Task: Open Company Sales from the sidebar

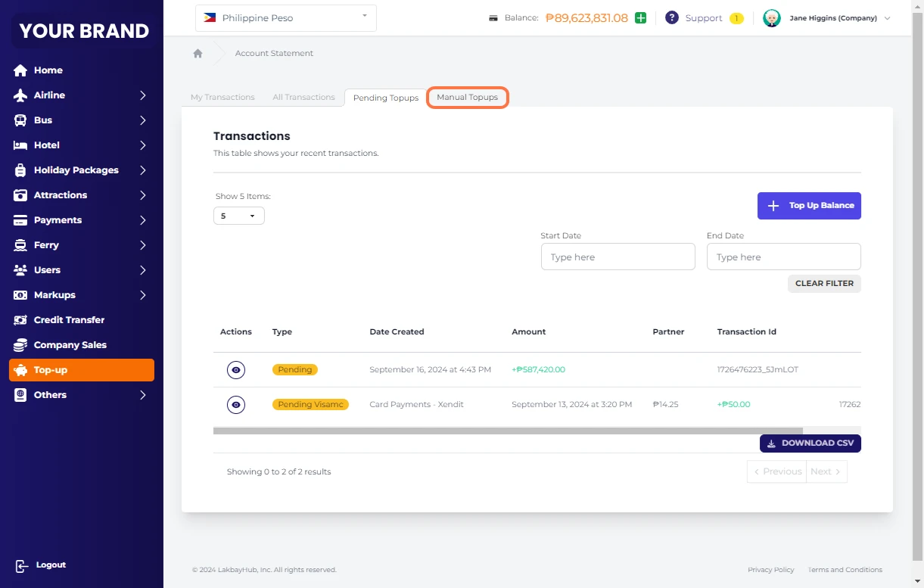Action: click(x=70, y=345)
